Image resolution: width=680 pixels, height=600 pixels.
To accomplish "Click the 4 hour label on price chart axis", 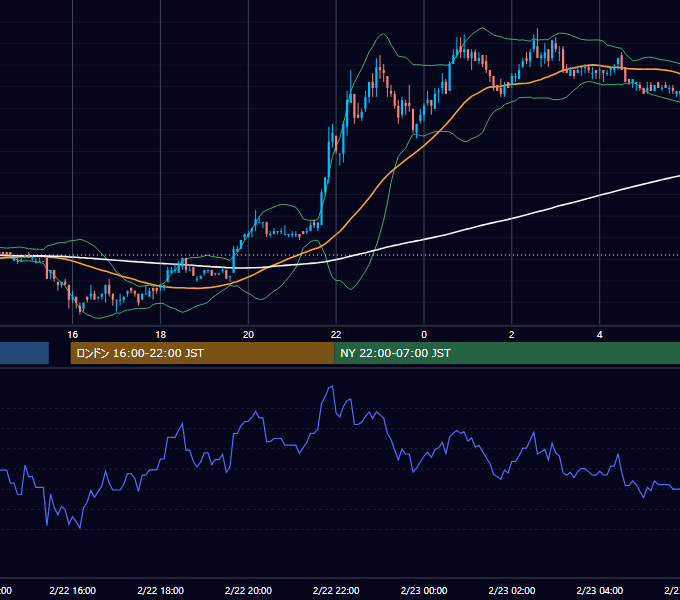I will pos(599,335).
